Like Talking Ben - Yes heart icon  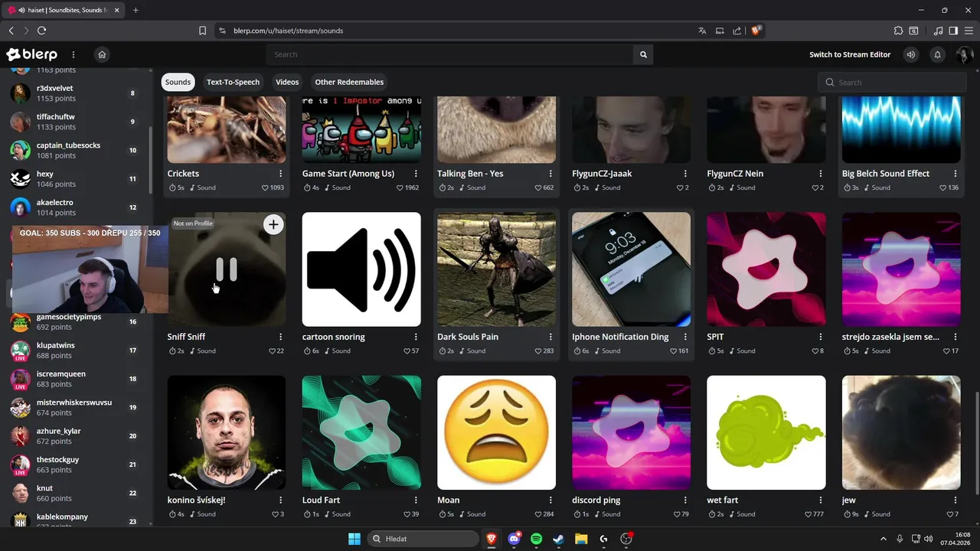coord(538,187)
